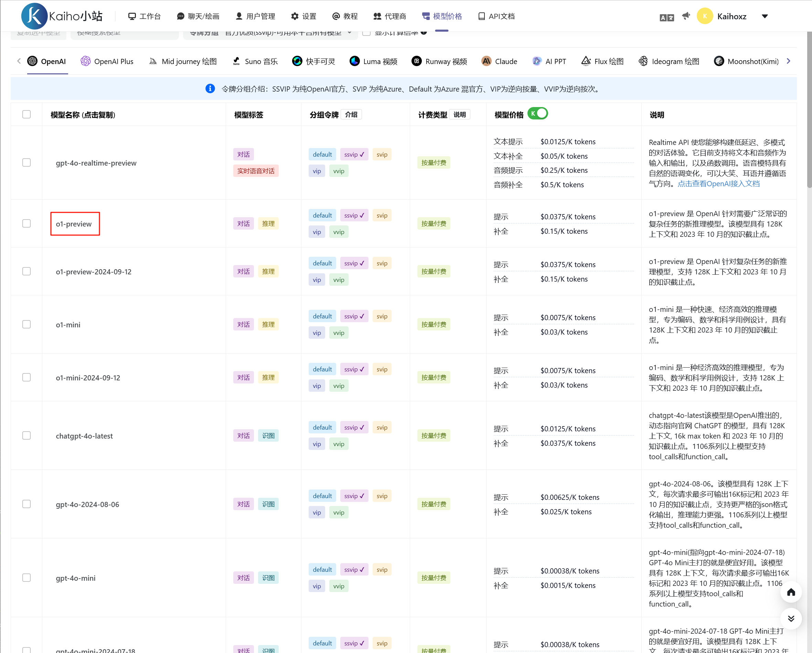Open the API文档 link

coord(496,16)
